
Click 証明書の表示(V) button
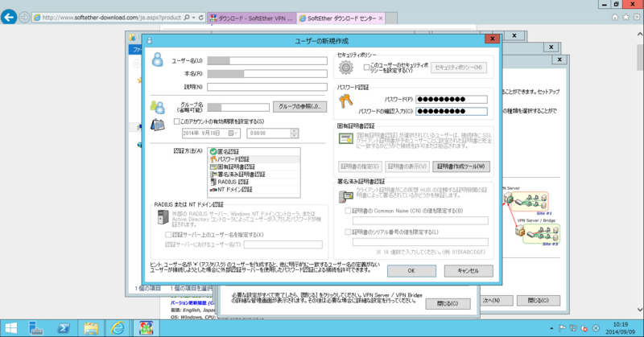click(x=407, y=166)
